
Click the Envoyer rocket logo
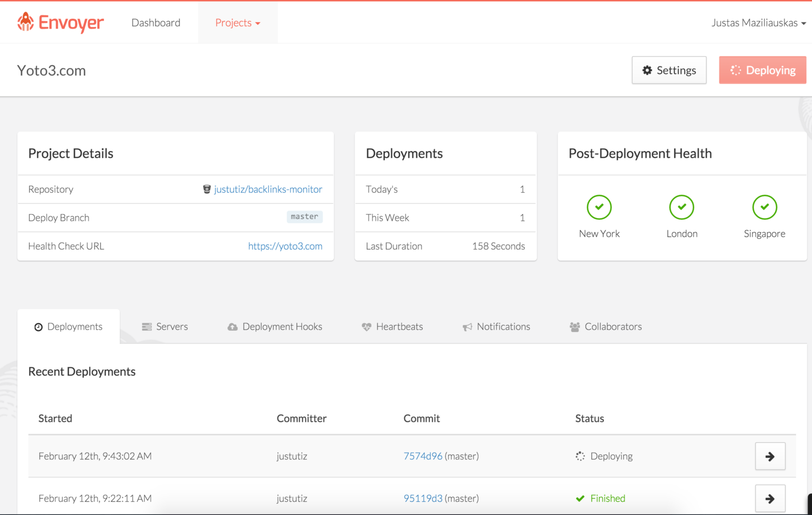pos(60,22)
